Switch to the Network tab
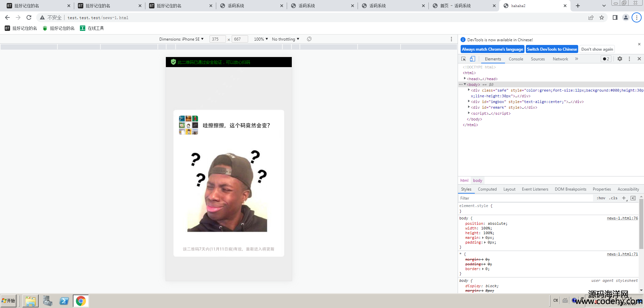The image size is (644, 308). pos(560,59)
